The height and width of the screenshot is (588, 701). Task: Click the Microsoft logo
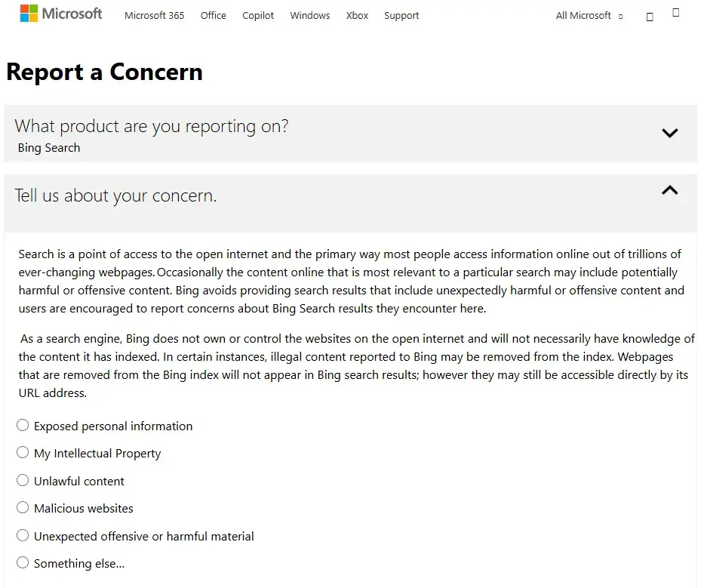pos(61,14)
